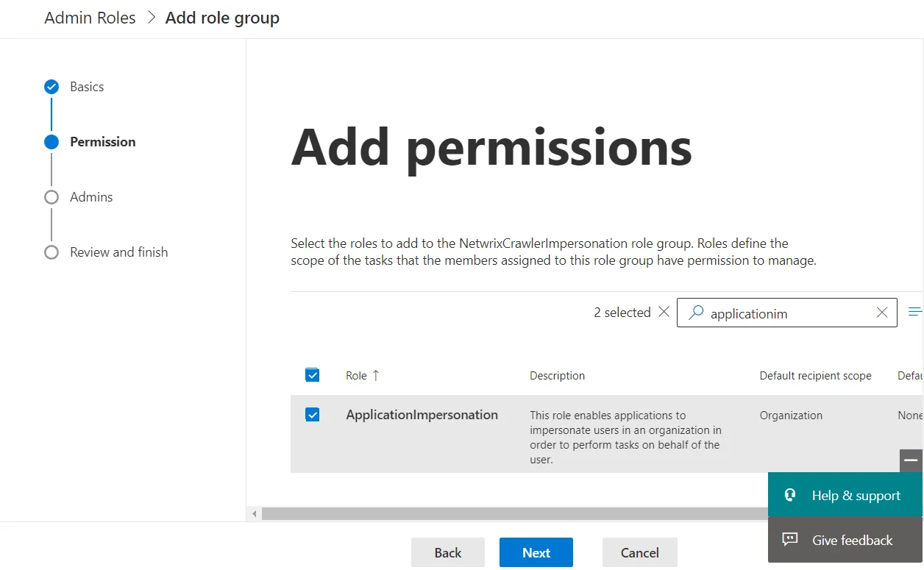Viewport: 924px width, 570px height.
Task: Click the Help & support headset icon
Action: tap(790, 495)
